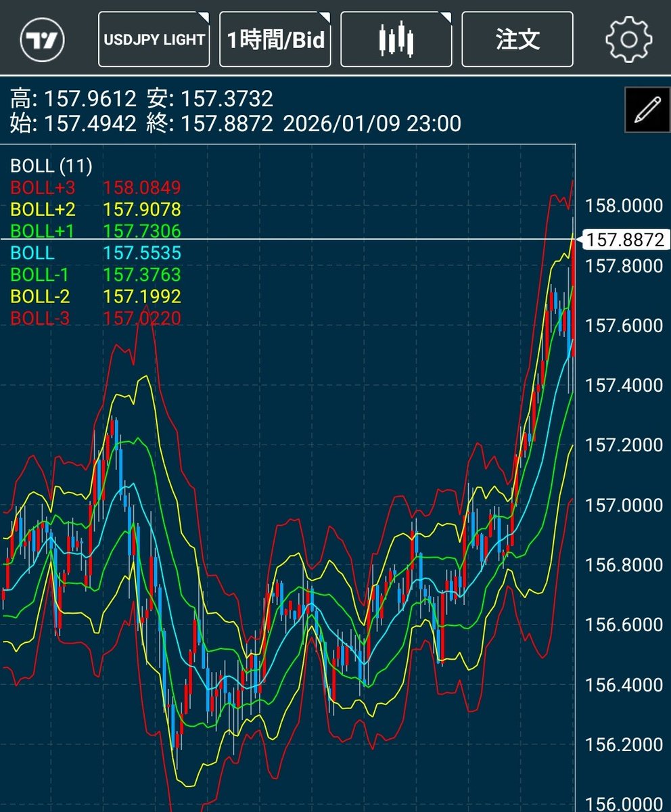
Task: Select the BOLL middle value 157.5535
Action: (x=142, y=253)
